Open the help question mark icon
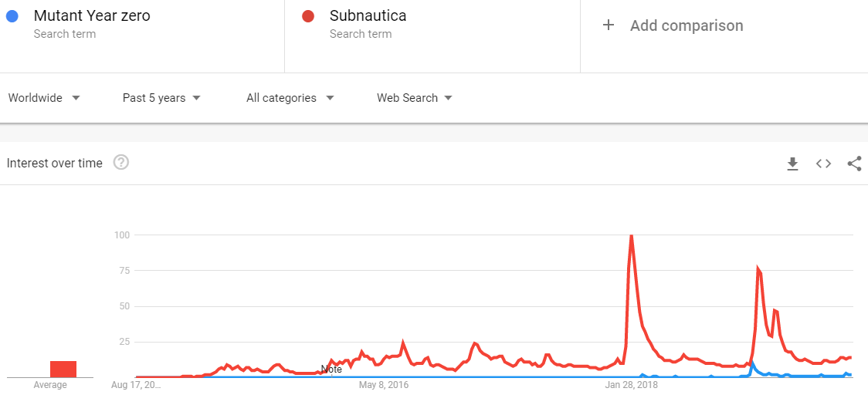Viewport: 868px width, 395px height. [x=121, y=163]
